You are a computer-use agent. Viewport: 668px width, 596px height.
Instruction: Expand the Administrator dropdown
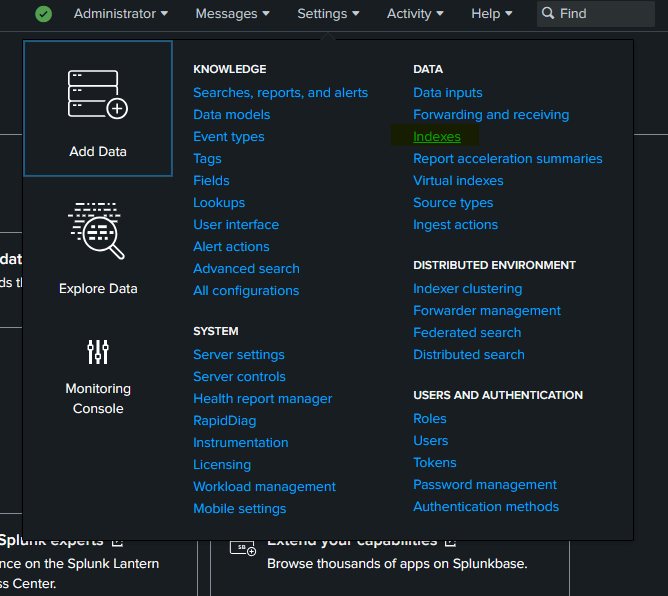(121, 14)
